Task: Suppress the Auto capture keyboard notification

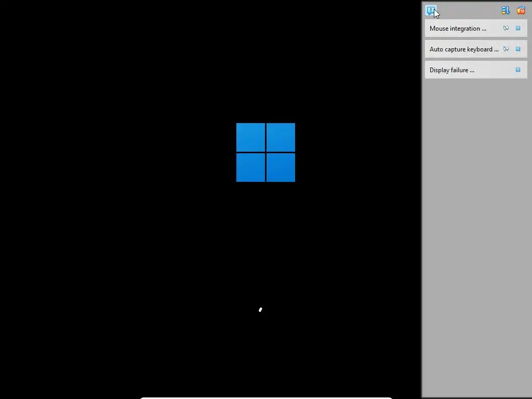Action: tap(506, 49)
